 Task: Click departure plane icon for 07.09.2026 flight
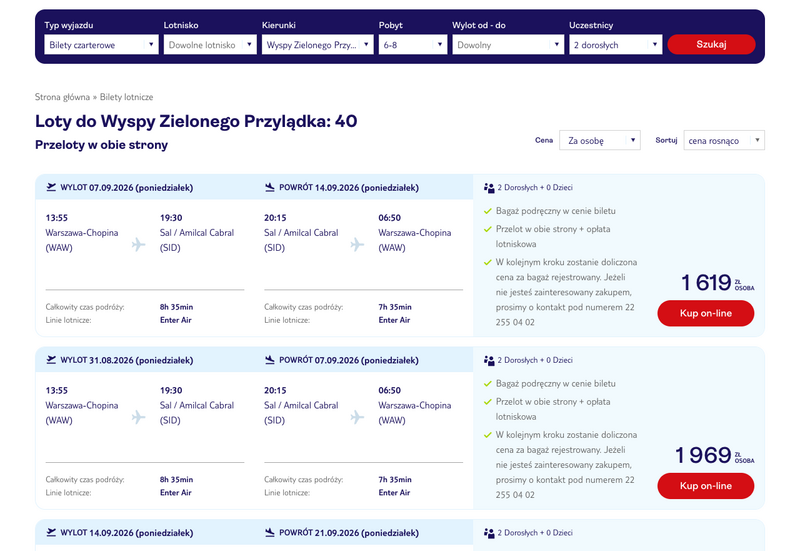point(51,187)
